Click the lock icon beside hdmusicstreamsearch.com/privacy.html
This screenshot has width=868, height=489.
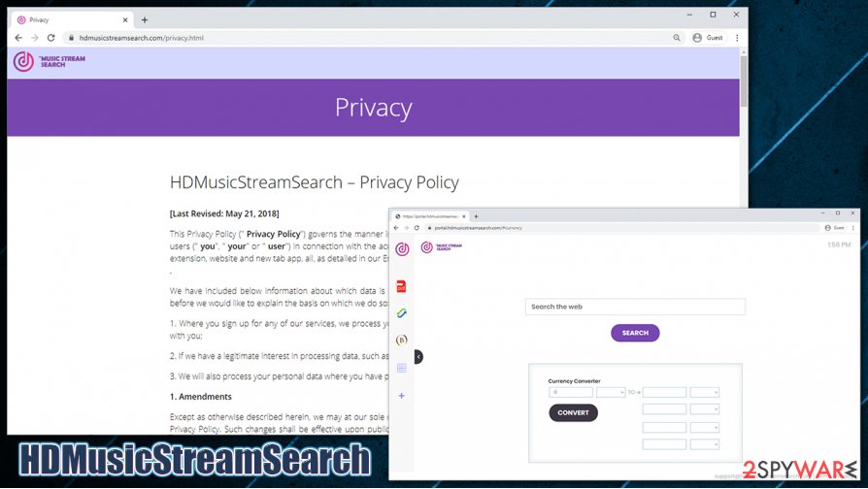point(71,38)
